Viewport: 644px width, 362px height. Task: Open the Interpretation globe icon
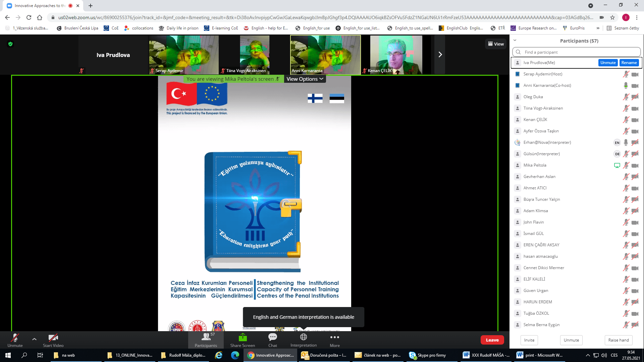point(303,337)
